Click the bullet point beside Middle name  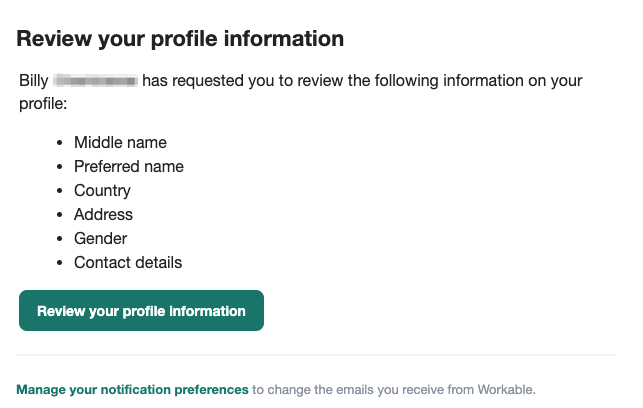[61, 143]
